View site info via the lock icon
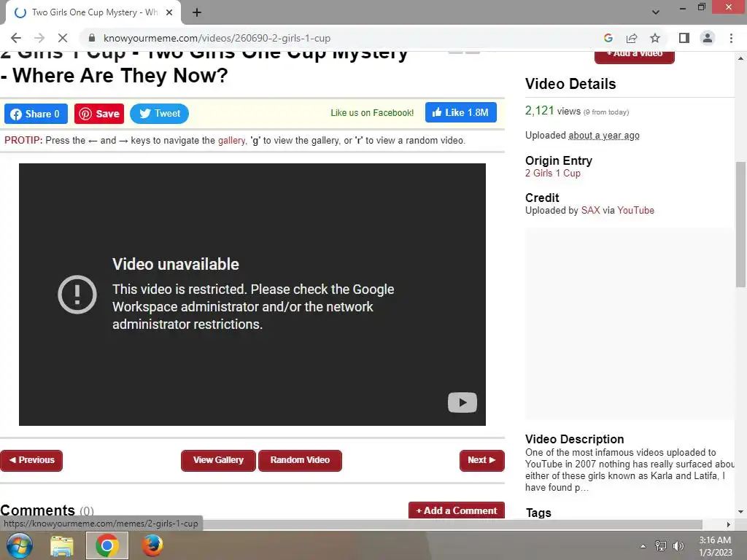This screenshot has width=747, height=560. [92, 38]
